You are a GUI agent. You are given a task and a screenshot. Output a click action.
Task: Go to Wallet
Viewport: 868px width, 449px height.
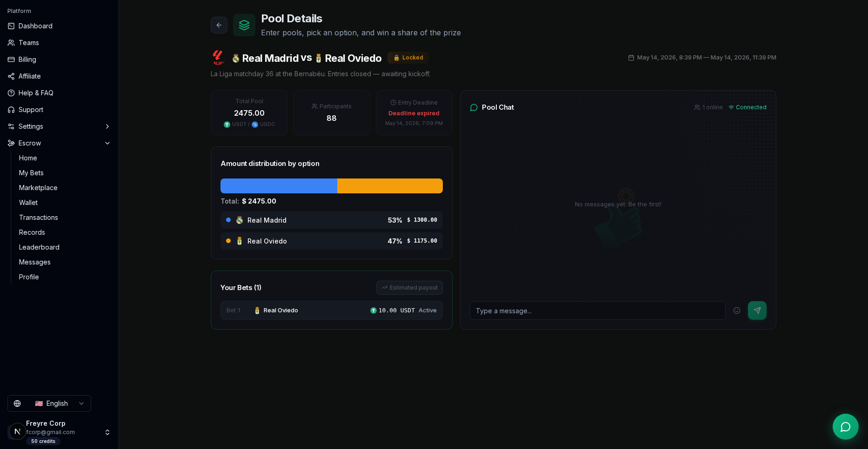[x=28, y=203]
